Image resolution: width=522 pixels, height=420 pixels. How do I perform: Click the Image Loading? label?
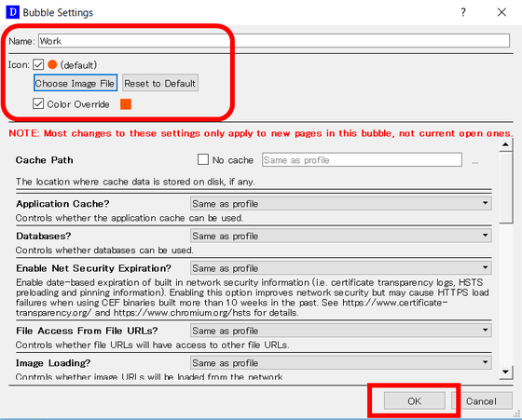(53, 363)
